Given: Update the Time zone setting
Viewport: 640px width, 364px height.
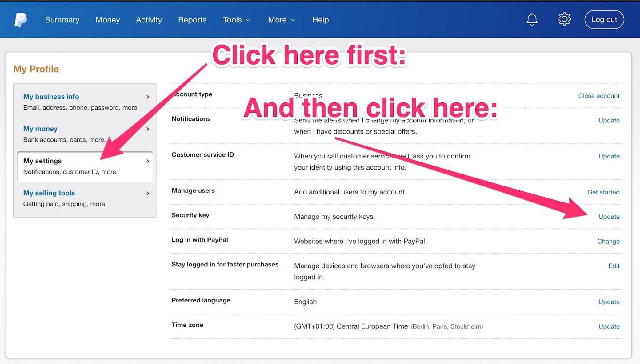Looking at the screenshot, I should point(609,326).
